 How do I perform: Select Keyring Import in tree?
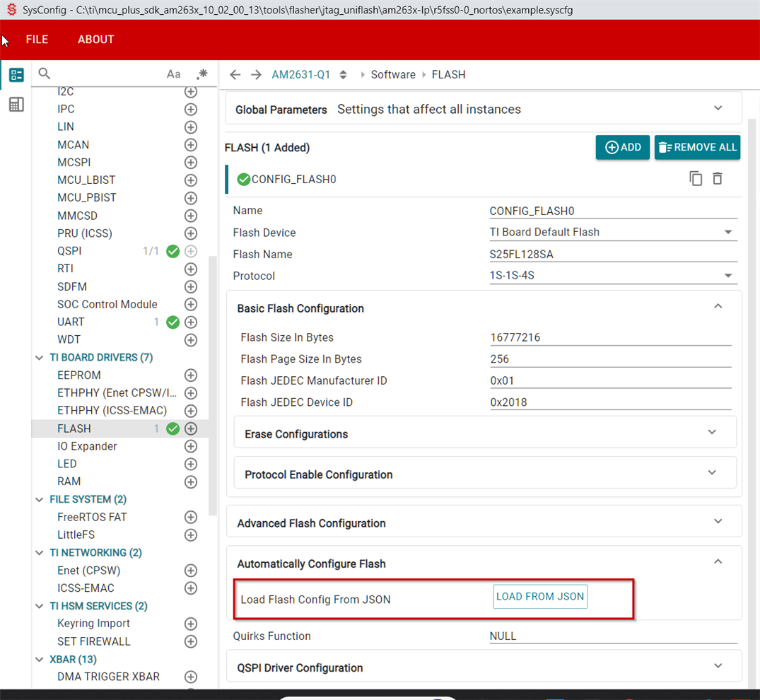[x=93, y=624]
